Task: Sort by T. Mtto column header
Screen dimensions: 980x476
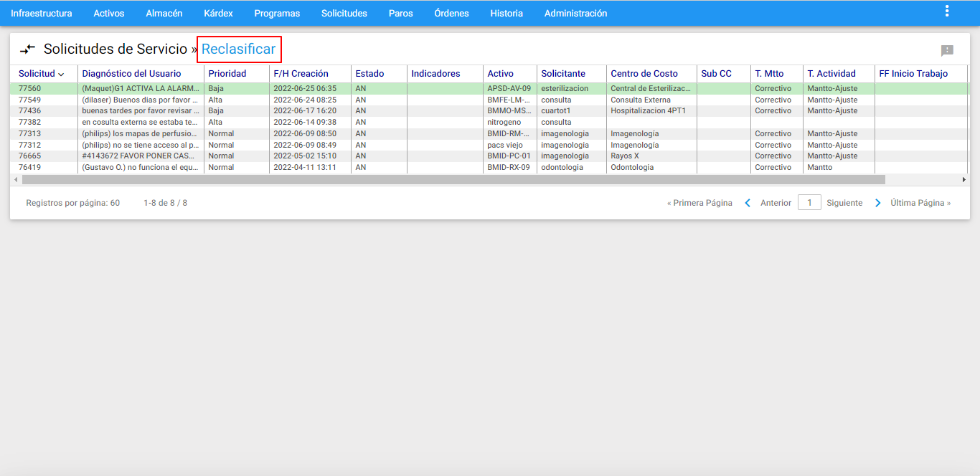Action: (x=769, y=74)
